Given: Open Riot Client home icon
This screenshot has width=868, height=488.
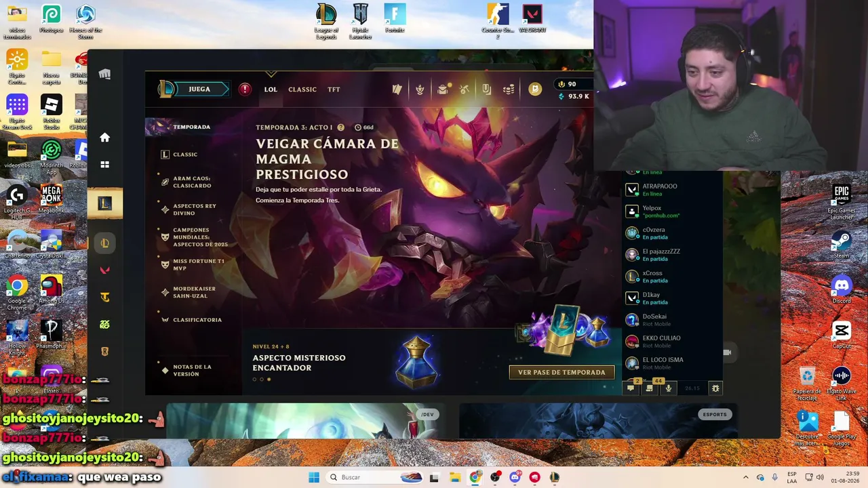Looking at the screenshot, I should (x=104, y=138).
